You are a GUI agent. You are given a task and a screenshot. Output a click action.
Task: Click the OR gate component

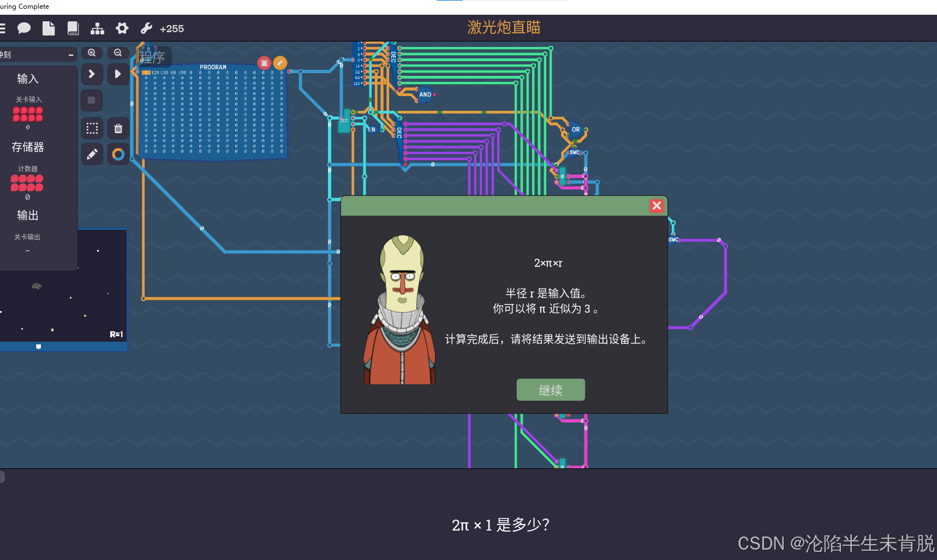(x=576, y=129)
